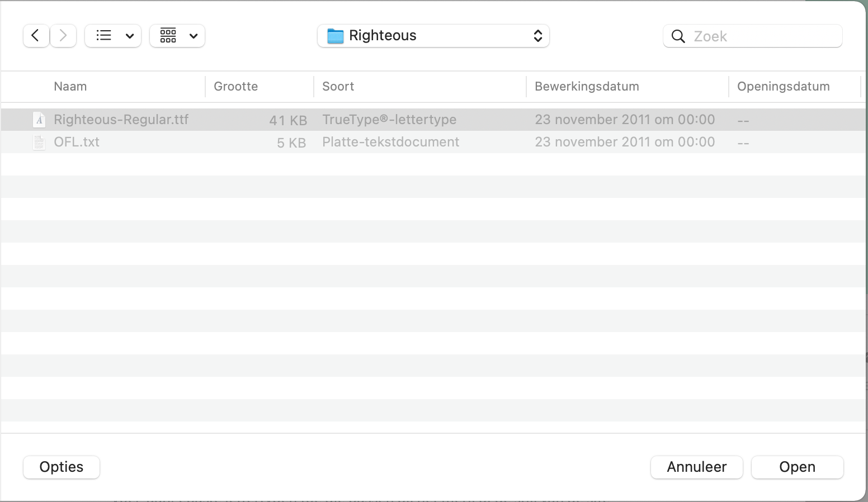
Task: Click the magnifying glass in the Zoek field
Action: pyautogui.click(x=678, y=36)
